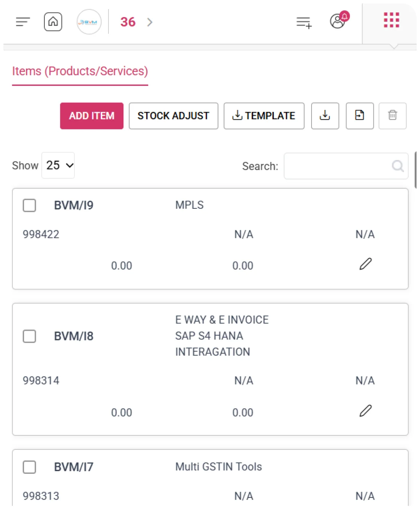Click HSN code 998313
The width and height of the screenshot is (420, 512).
41,496
